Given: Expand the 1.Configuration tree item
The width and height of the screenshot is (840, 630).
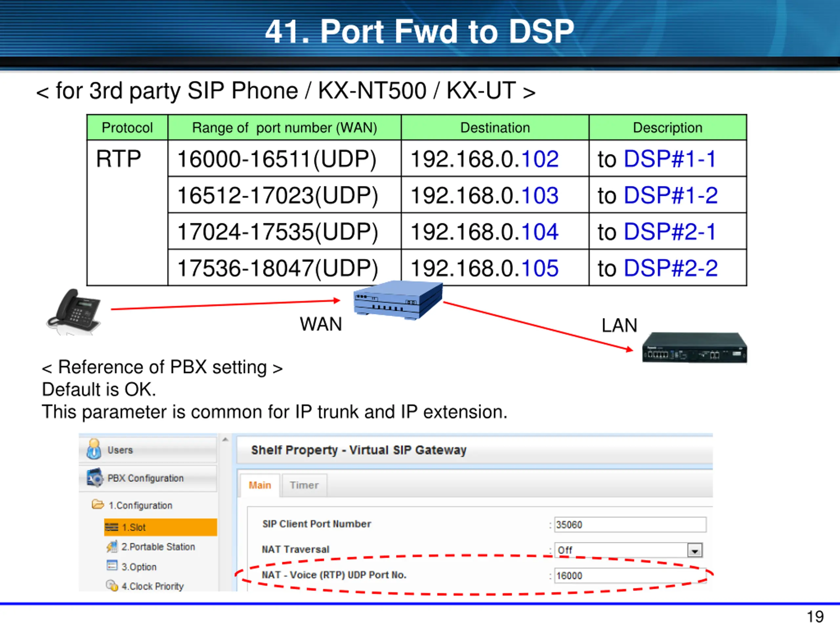Looking at the screenshot, I should (x=140, y=505).
